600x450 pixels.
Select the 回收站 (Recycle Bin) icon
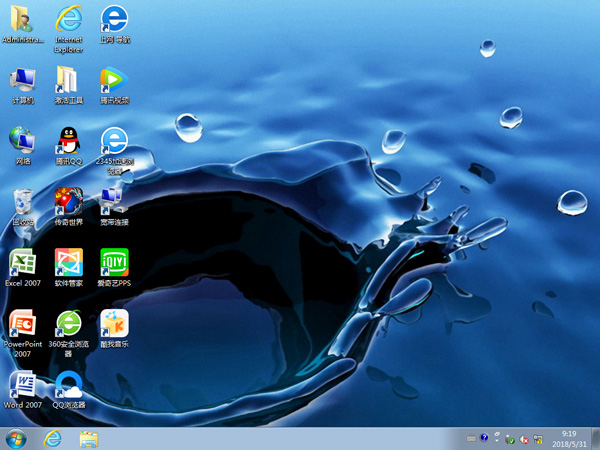click(x=23, y=202)
